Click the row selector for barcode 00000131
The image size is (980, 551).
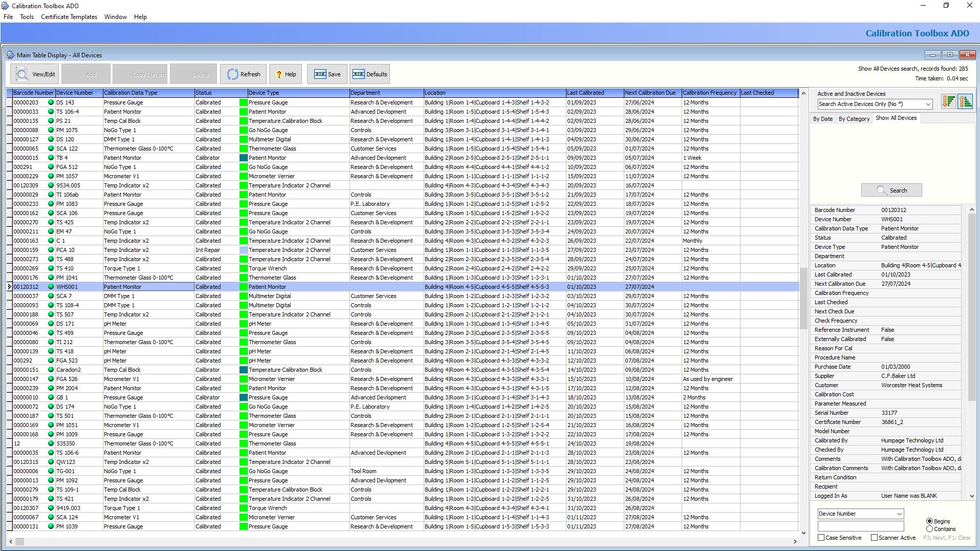pos(9,526)
